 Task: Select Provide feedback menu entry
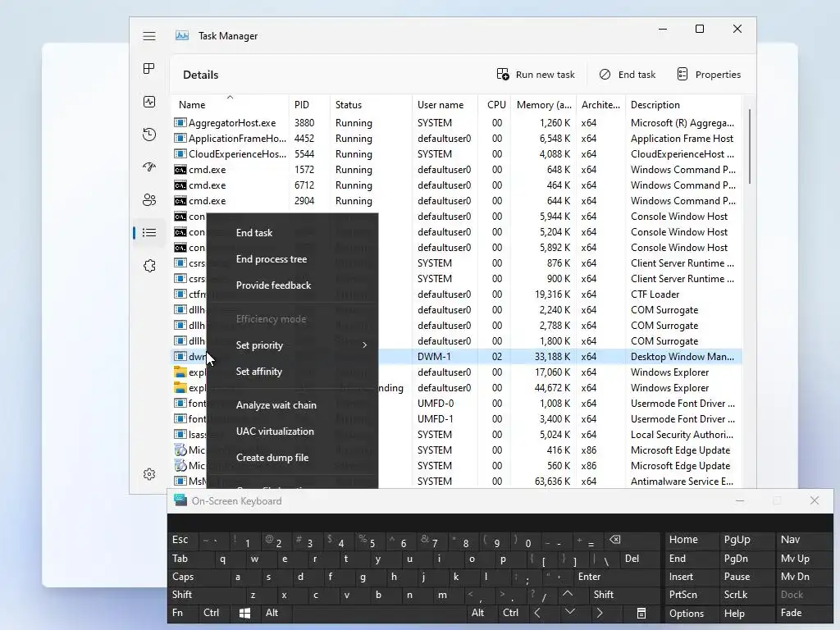[293, 285]
